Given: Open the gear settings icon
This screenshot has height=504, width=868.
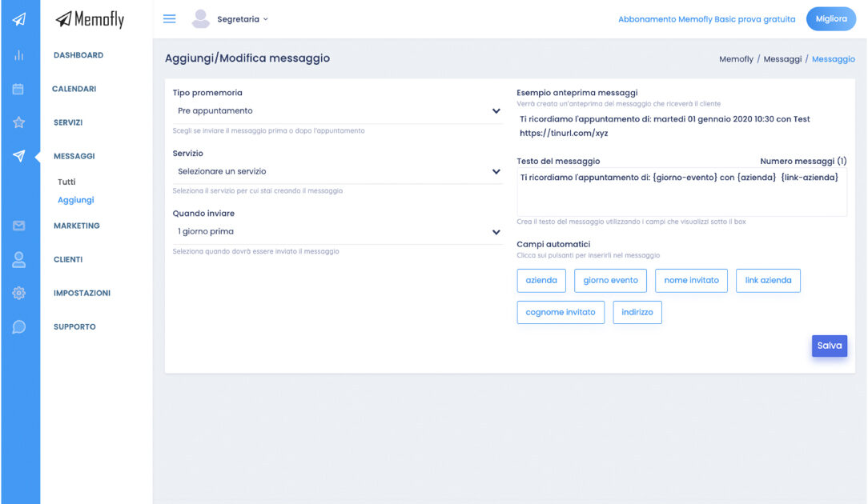Looking at the screenshot, I should pos(19,293).
